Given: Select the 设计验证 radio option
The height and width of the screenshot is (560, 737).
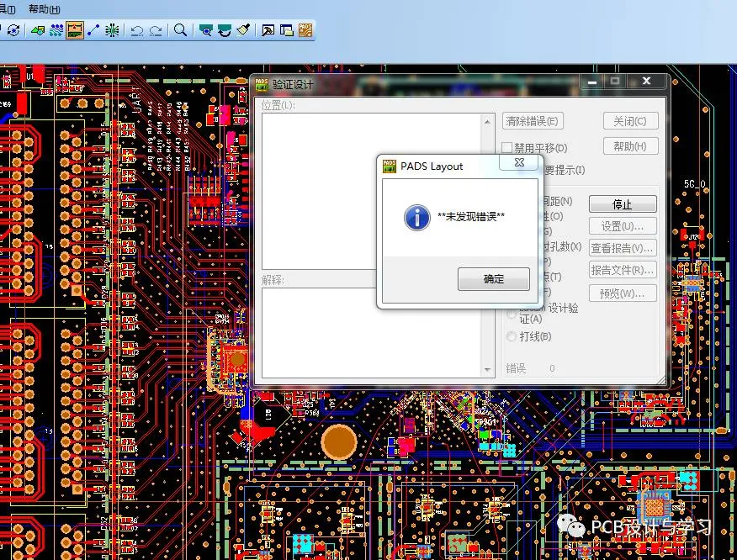Looking at the screenshot, I should coord(511,313).
